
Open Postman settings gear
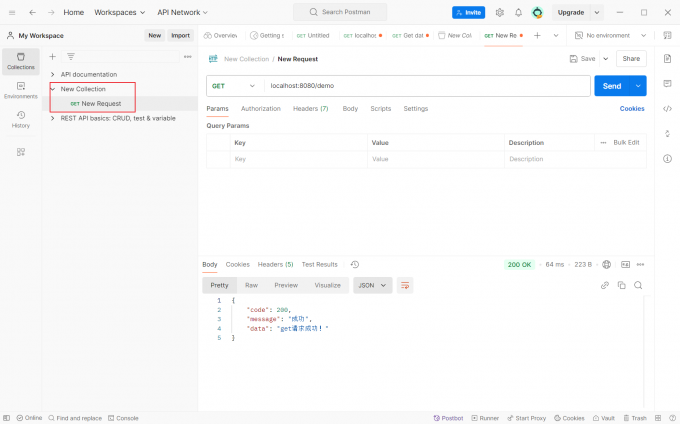pos(500,13)
